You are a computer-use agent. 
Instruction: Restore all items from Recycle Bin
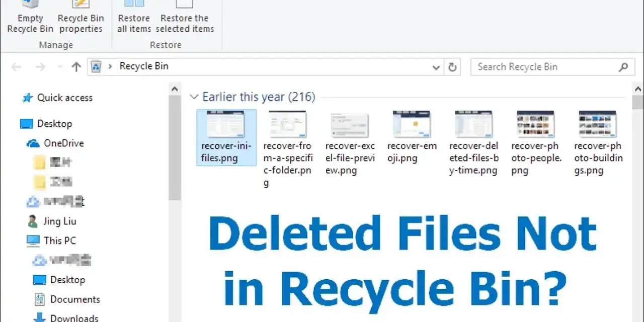[x=134, y=17]
